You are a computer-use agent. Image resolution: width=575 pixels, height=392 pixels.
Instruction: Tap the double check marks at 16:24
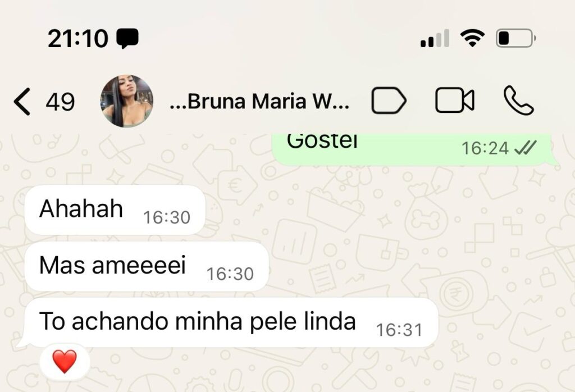click(x=525, y=148)
